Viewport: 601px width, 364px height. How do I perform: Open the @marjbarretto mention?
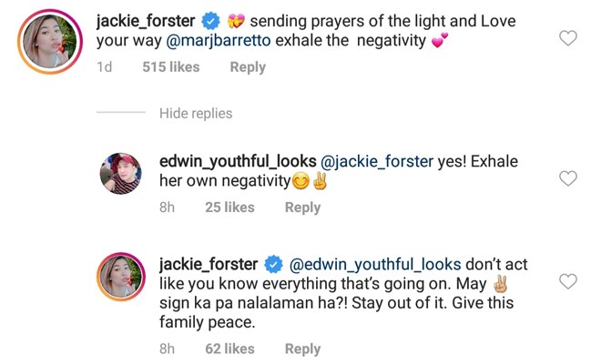pos(219,41)
